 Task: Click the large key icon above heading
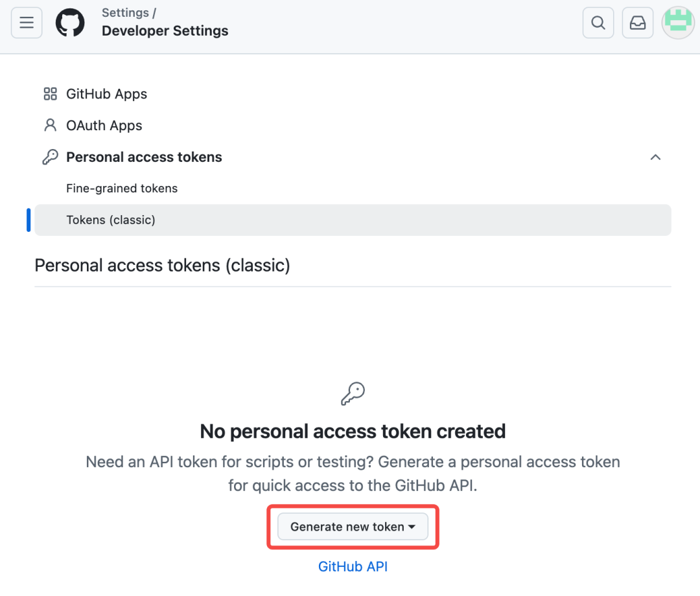pyautogui.click(x=353, y=393)
